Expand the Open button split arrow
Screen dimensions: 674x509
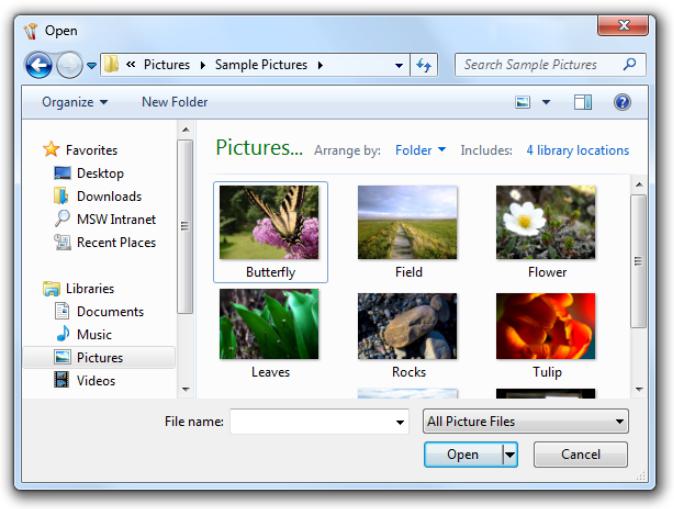tap(510, 454)
